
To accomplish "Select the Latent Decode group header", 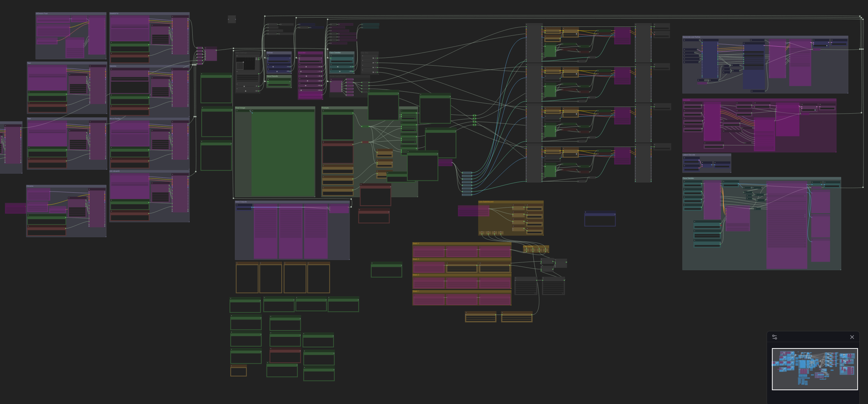I will point(689,155).
